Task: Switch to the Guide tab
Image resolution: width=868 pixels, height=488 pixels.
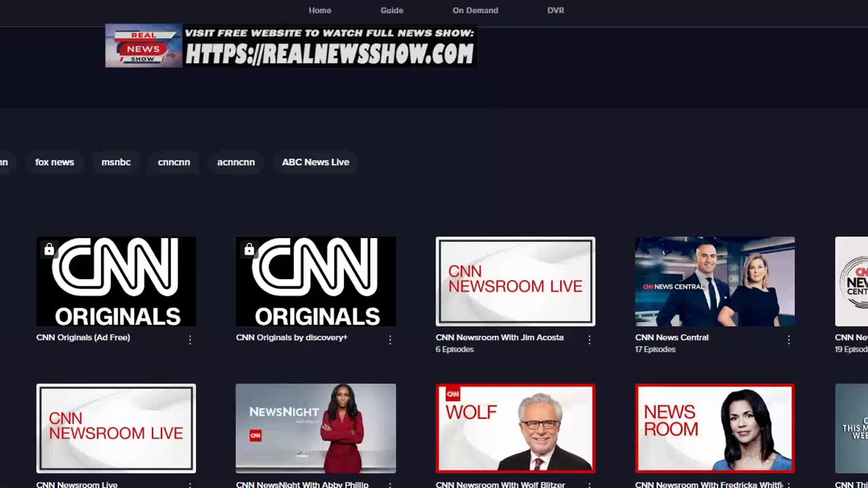Action: tap(392, 10)
